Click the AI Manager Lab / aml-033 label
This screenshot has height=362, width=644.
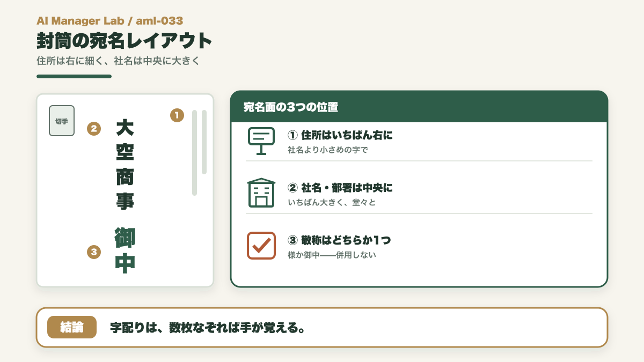pyautogui.click(x=110, y=21)
